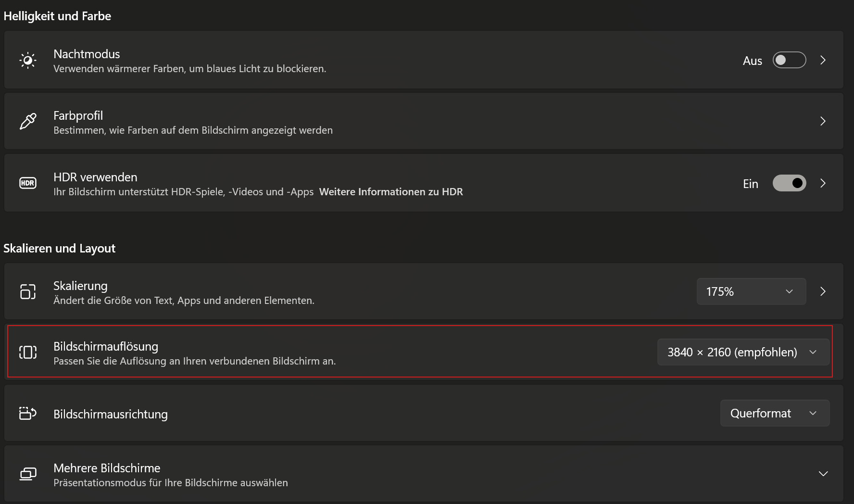
Task: Click the Mehrere Bildschirme monitors icon
Action: [x=28, y=474]
